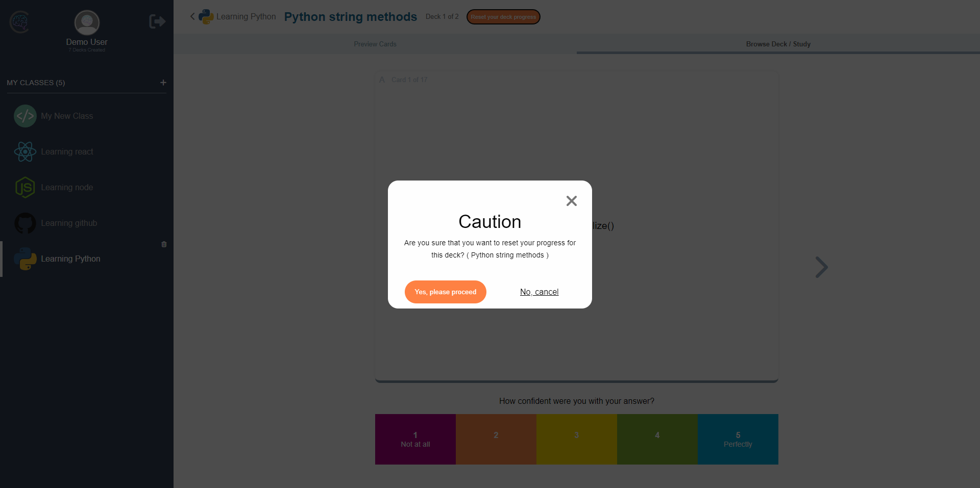Add a new class with the plus icon
The height and width of the screenshot is (488, 980).
(163, 82)
